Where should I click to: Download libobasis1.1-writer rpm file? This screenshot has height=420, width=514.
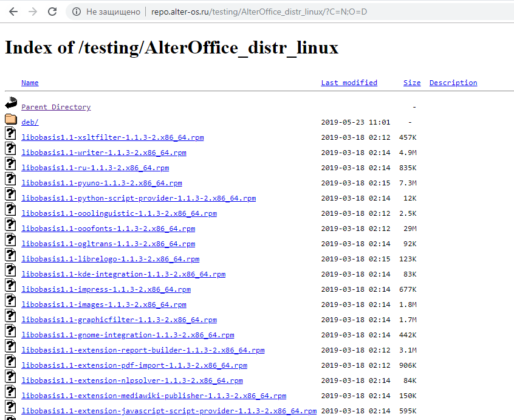pos(104,153)
